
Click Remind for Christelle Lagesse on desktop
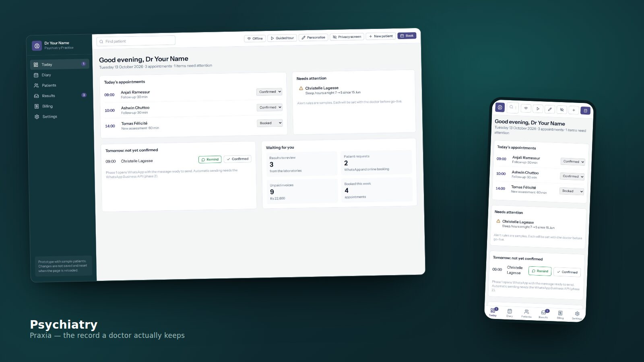tap(210, 159)
